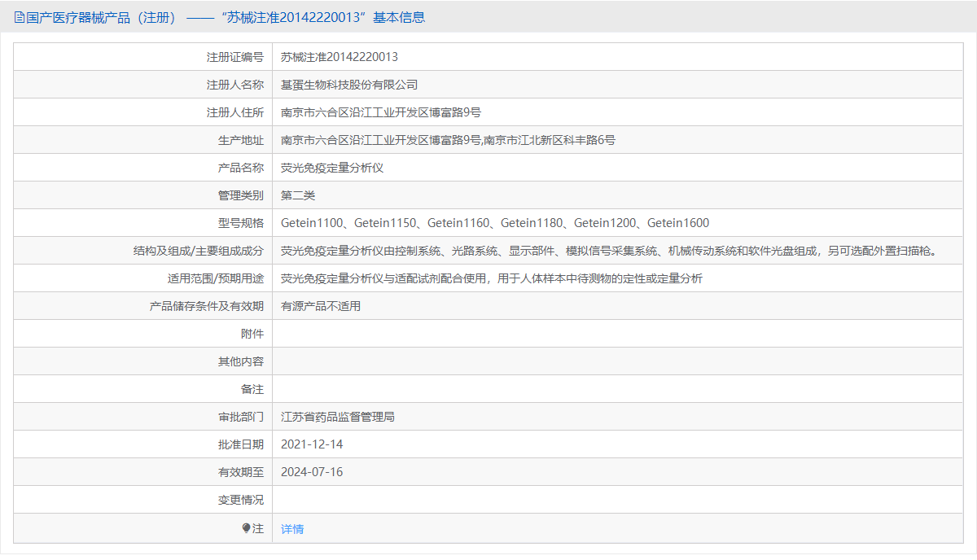Click the empty 附件 row cell

570,334
